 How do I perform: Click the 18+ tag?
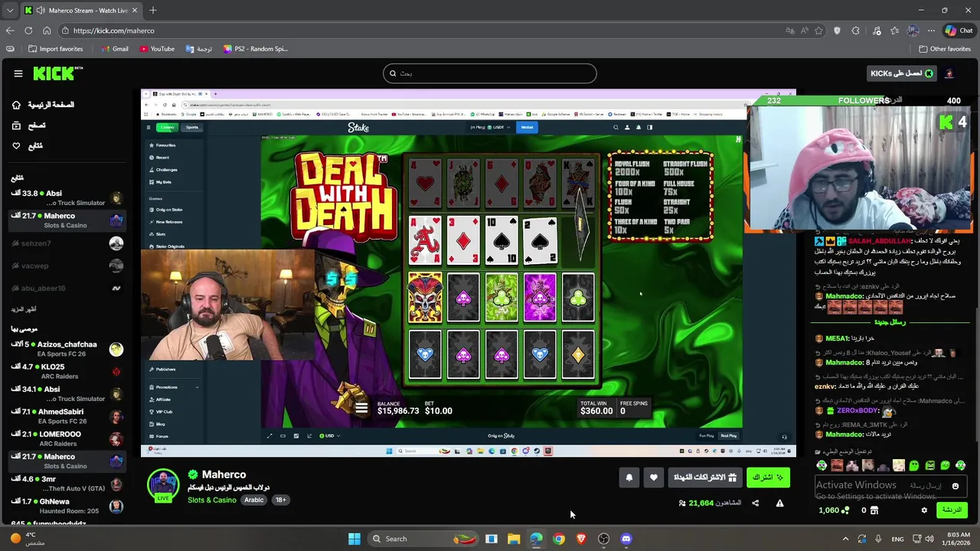pos(280,500)
